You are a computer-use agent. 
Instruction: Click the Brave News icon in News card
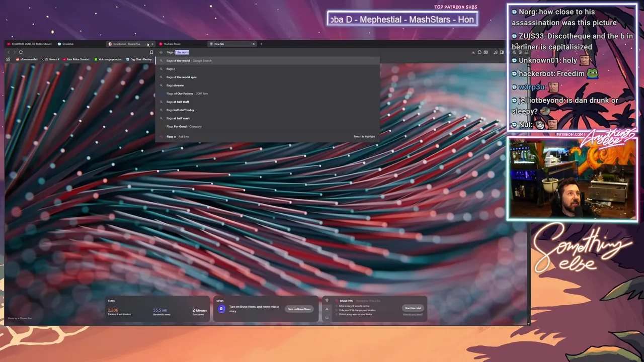[x=221, y=309]
